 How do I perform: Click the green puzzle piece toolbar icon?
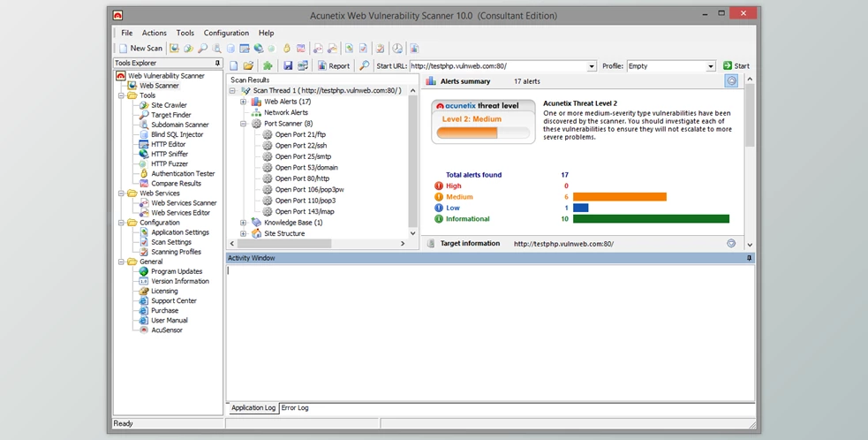tap(268, 66)
